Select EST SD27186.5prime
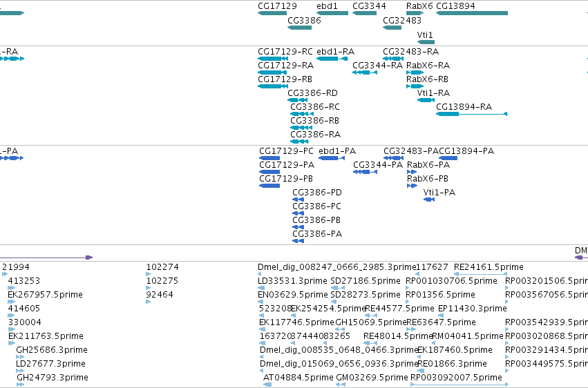588x388 pixels. point(338,288)
